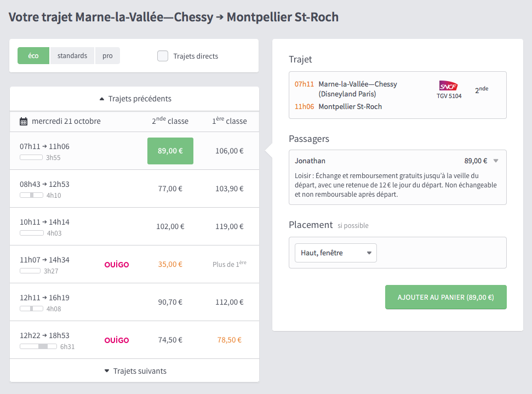532x394 pixels.
Task: Open Jonathan's passenger fare dropdown
Action: (496, 161)
